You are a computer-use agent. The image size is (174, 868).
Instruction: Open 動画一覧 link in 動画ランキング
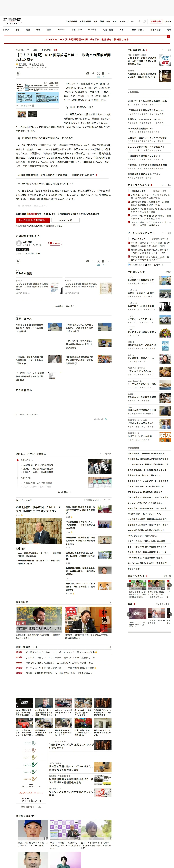(x=167, y=576)
